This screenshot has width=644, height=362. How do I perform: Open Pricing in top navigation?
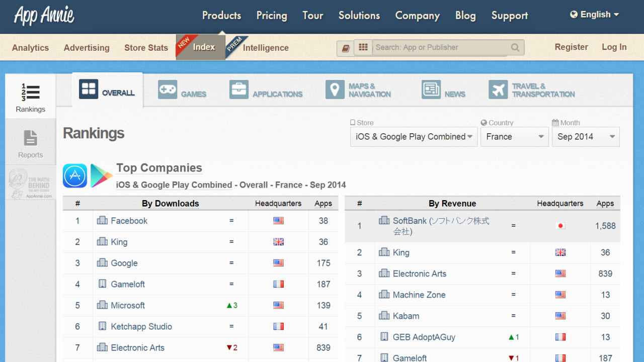[x=272, y=16]
